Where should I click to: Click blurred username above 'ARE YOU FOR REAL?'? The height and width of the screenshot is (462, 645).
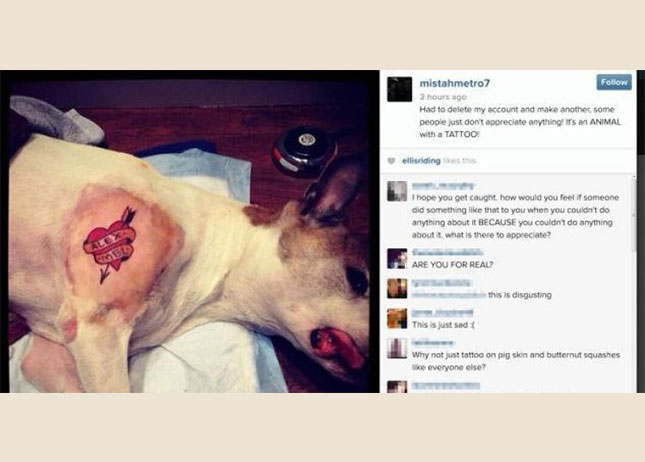coord(447,252)
